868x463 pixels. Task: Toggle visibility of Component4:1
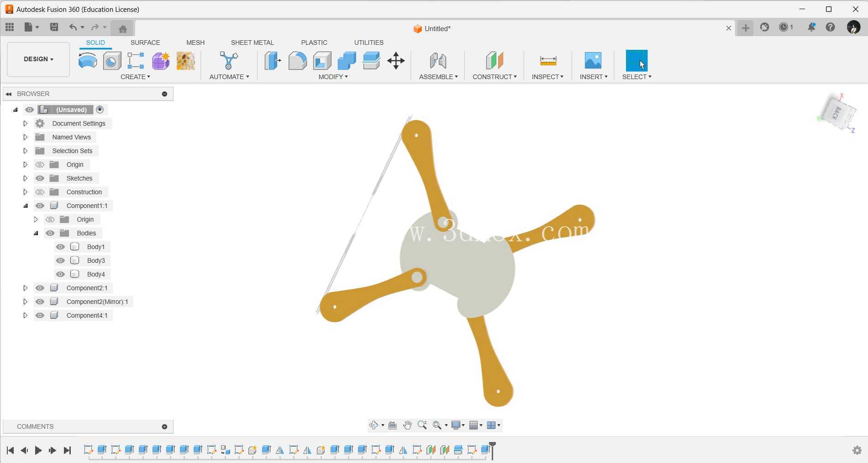(40, 315)
